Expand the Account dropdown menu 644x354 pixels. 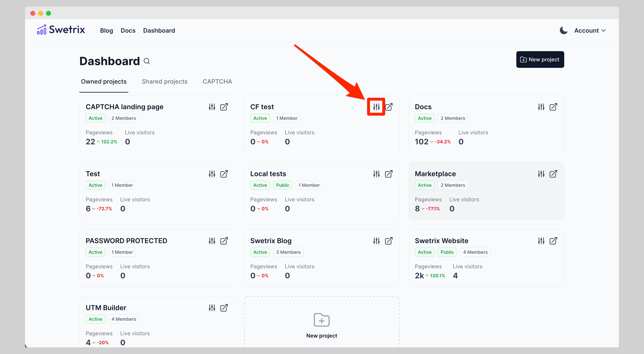coord(589,30)
